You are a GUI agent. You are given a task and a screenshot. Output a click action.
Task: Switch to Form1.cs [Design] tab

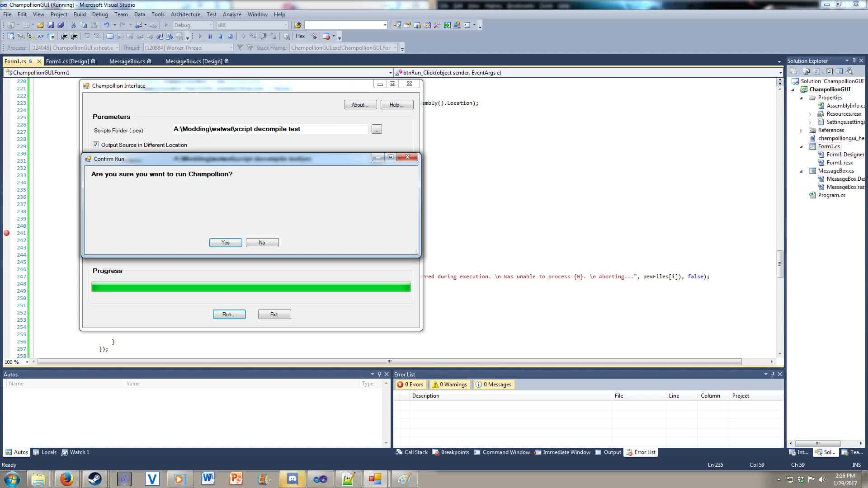pos(71,61)
